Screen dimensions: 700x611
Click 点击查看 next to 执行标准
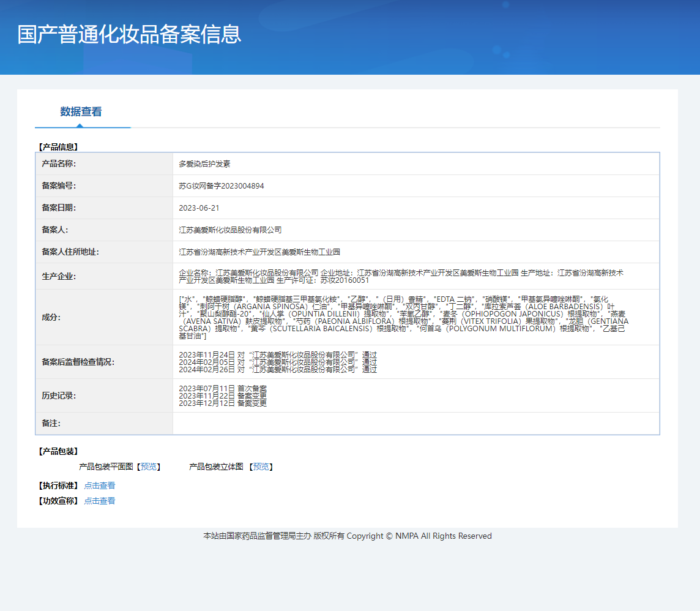[x=99, y=485]
